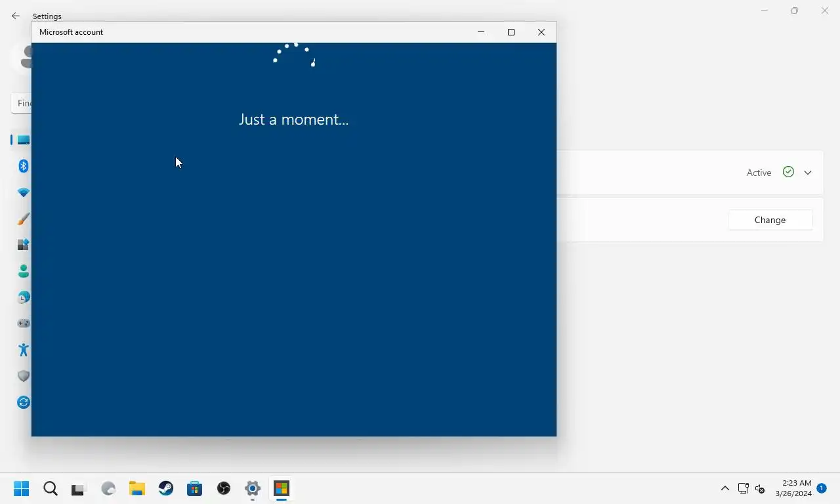Open Time & language globe icon
This screenshot has height=504, width=840.
pyautogui.click(x=24, y=297)
